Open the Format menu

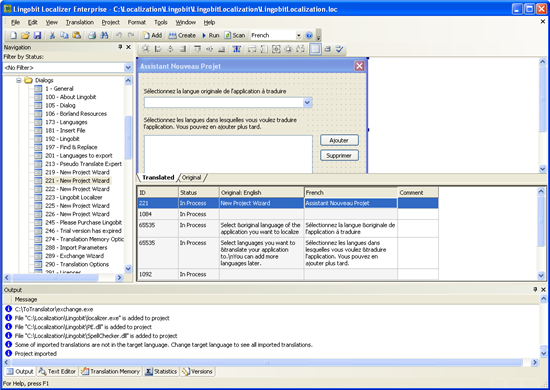(x=136, y=22)
